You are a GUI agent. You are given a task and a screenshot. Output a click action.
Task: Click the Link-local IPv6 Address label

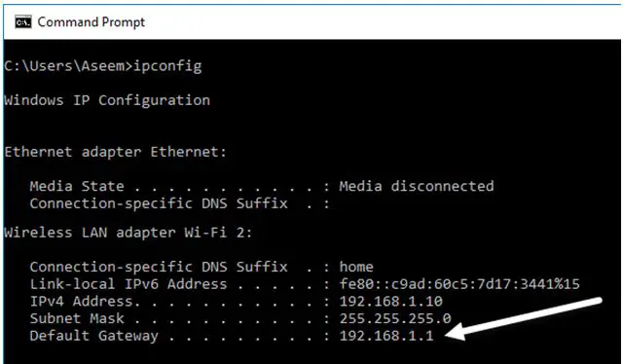click(128, 284)
